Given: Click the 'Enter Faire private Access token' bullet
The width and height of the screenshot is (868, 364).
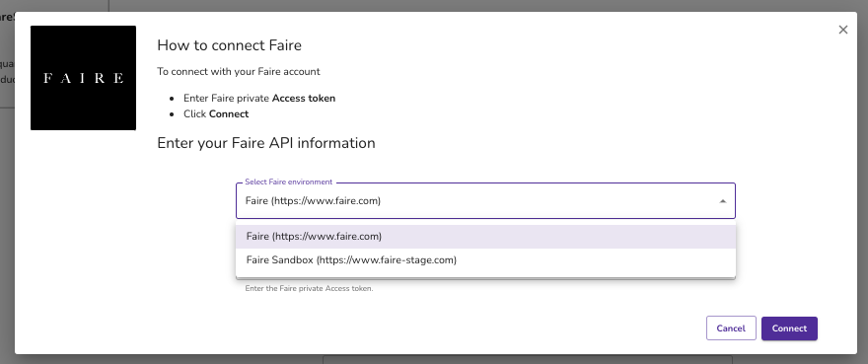Looking at the screenshot, I should point(259,98).
